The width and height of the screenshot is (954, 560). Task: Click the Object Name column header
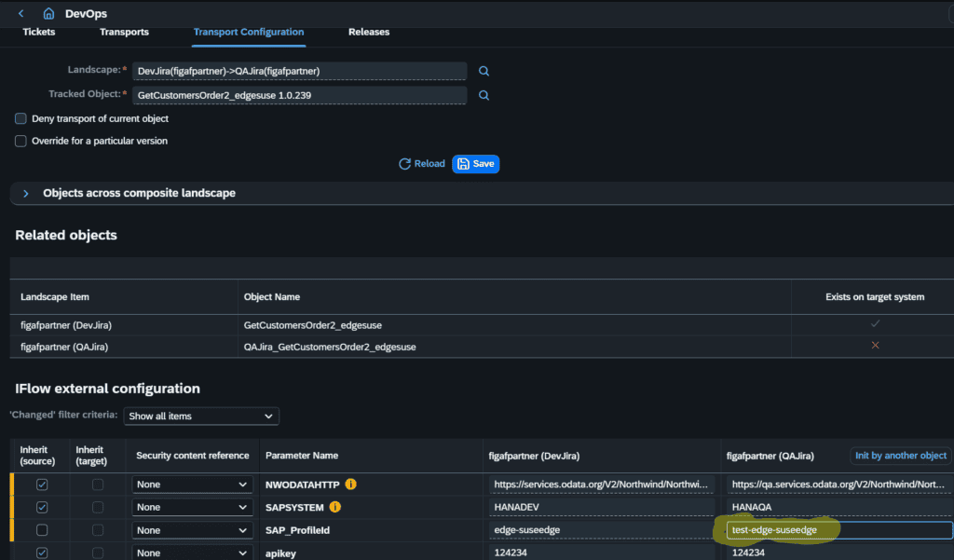pos(272,297)
